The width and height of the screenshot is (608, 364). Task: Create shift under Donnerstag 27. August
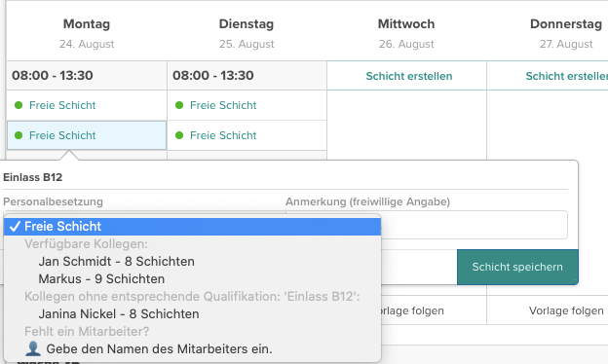pyautogui.click(x=548, y=76)
